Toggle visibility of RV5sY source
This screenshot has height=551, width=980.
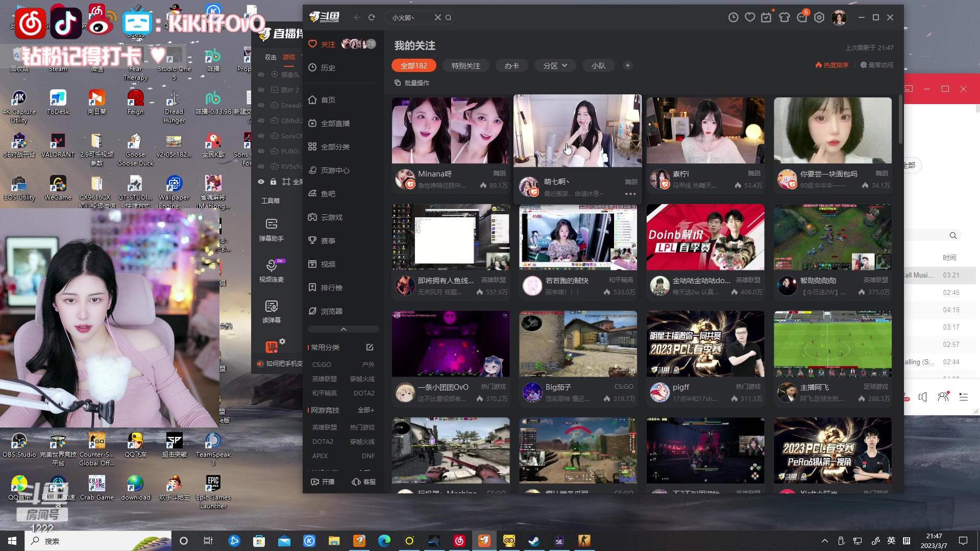(x=261, y=166)
